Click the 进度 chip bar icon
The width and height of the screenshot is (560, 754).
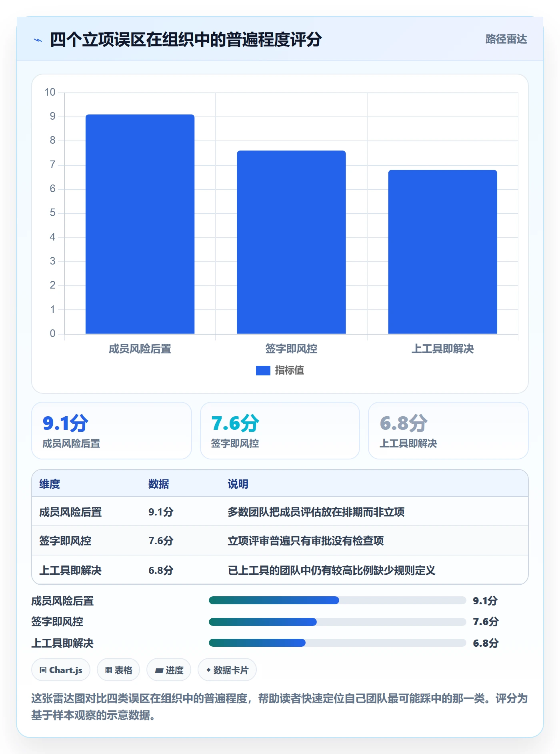pos(159,670)
